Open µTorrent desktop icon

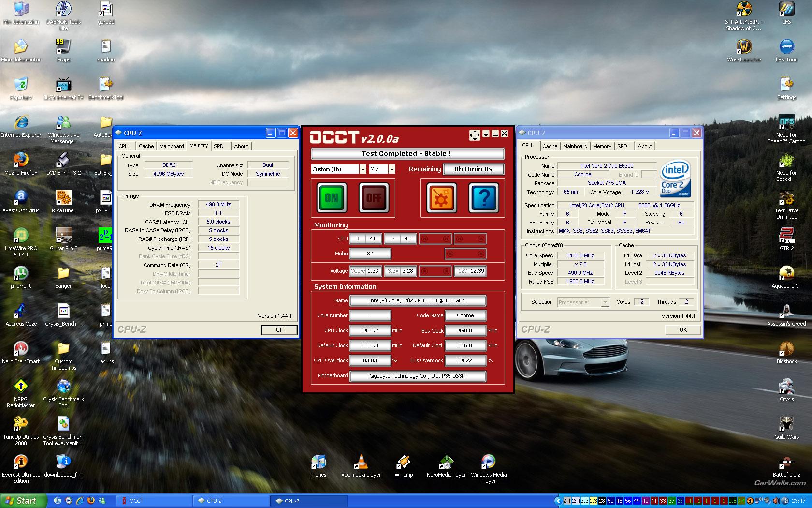click(21, 277)
